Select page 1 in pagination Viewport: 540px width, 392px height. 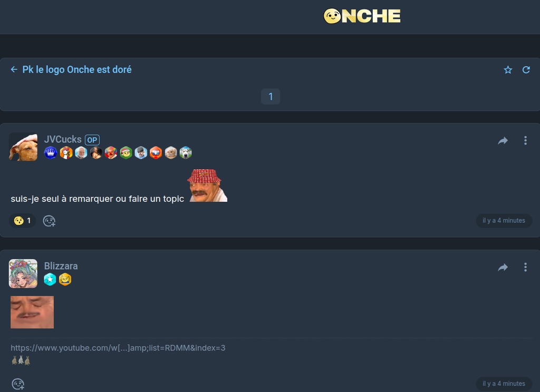[271, 96]
